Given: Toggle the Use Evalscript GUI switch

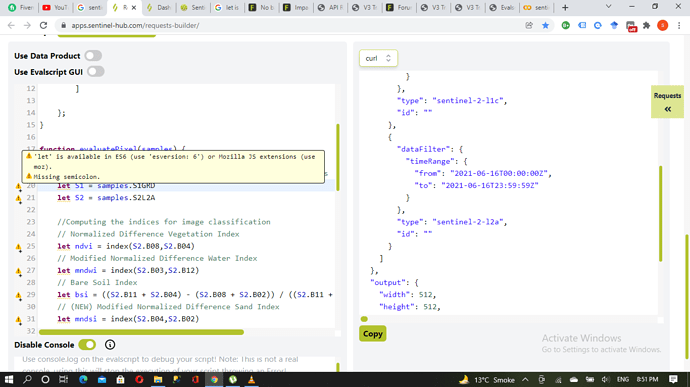Looking at the screenshot, I should 95,72.
